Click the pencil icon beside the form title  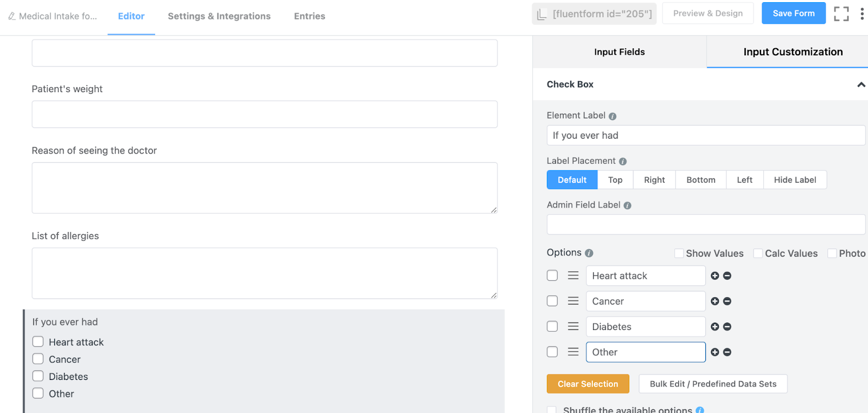(12, 16)
